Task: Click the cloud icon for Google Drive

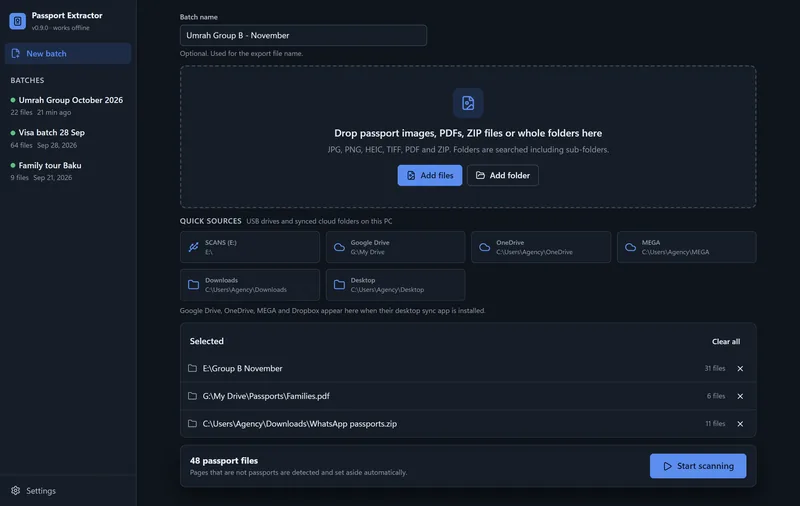Action: [x=339, y=247]
